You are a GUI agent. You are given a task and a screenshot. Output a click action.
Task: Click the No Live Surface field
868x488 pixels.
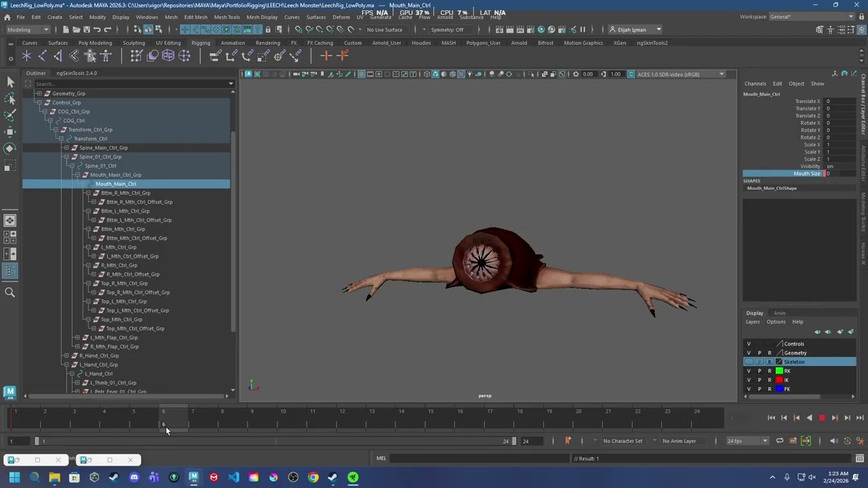[384, 30]
